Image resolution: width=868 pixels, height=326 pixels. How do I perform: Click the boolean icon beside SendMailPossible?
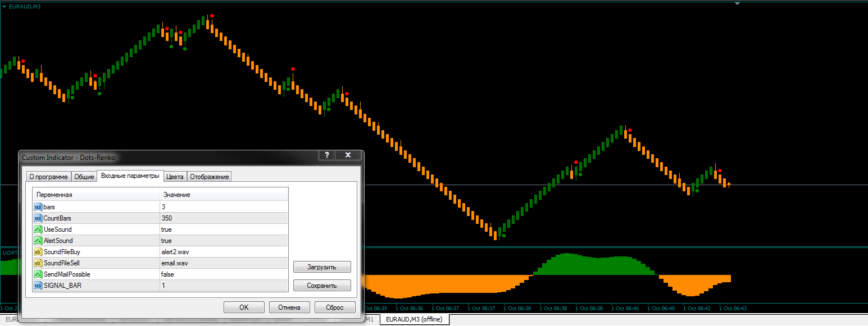[38, 274]
